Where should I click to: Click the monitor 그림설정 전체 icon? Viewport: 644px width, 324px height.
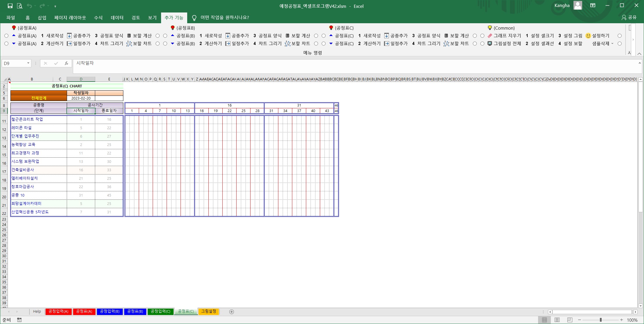(490, 44)
